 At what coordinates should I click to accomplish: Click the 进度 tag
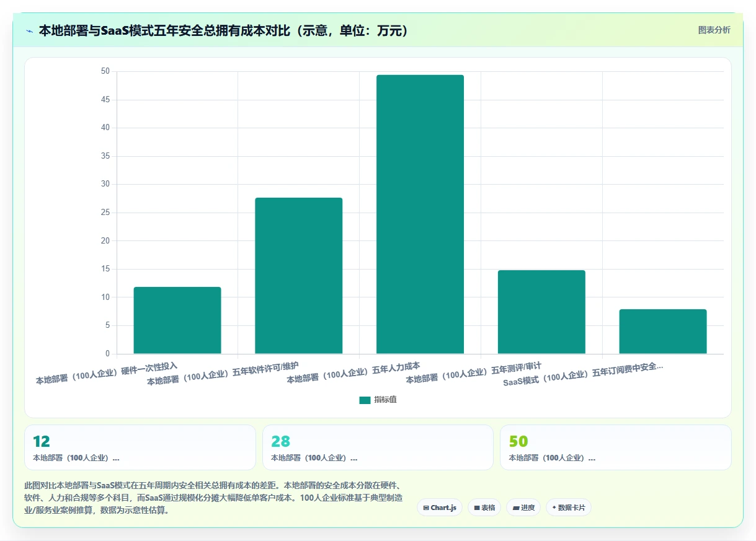pos(523,508)
